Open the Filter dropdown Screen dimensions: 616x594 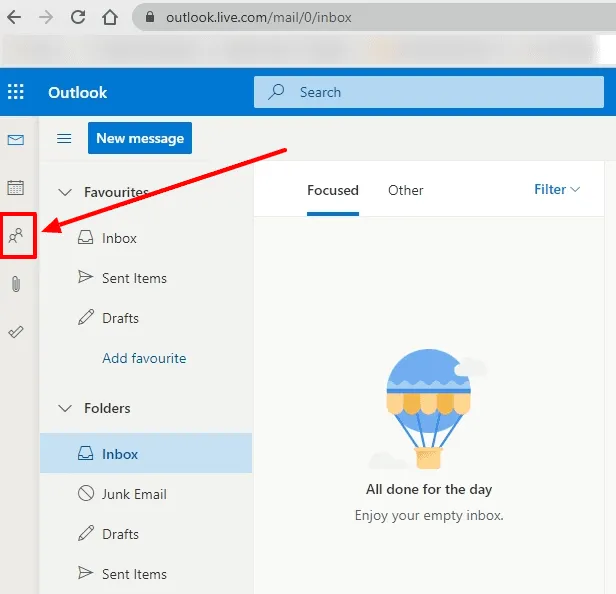[557, 190]
